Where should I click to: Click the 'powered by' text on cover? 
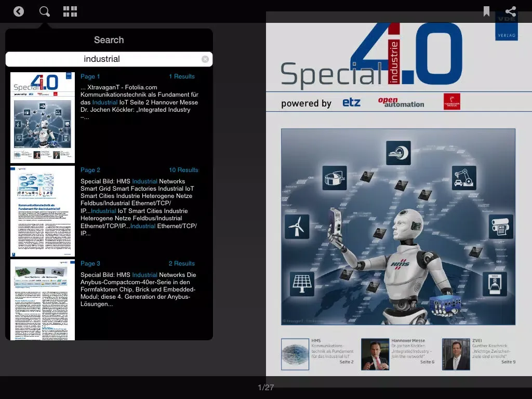306,103
